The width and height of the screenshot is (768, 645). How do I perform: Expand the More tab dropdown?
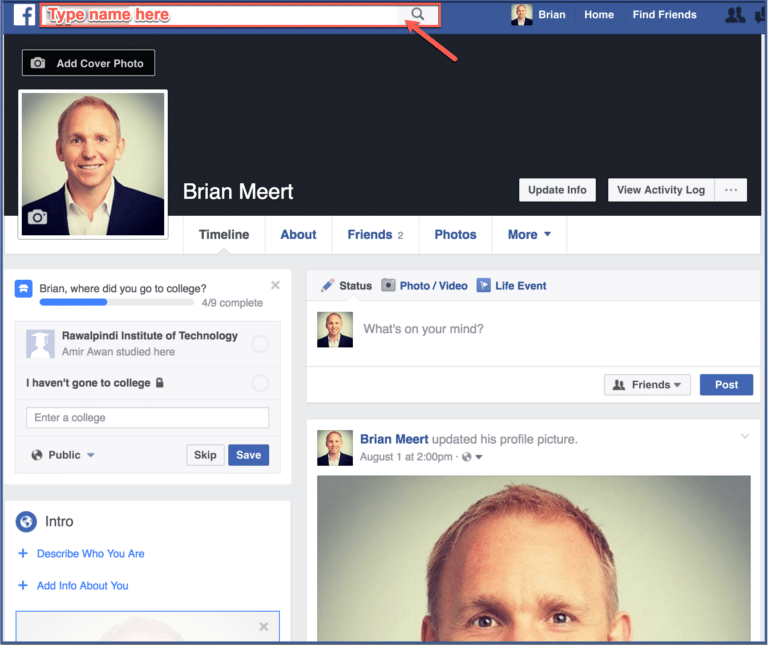pos(529,235)
